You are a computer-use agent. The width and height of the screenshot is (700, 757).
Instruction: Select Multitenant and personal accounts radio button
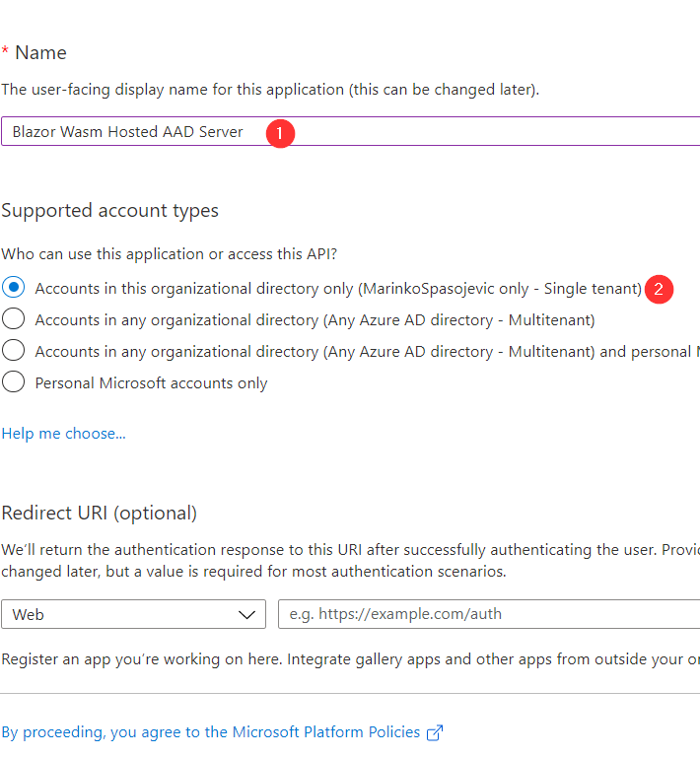14,351
